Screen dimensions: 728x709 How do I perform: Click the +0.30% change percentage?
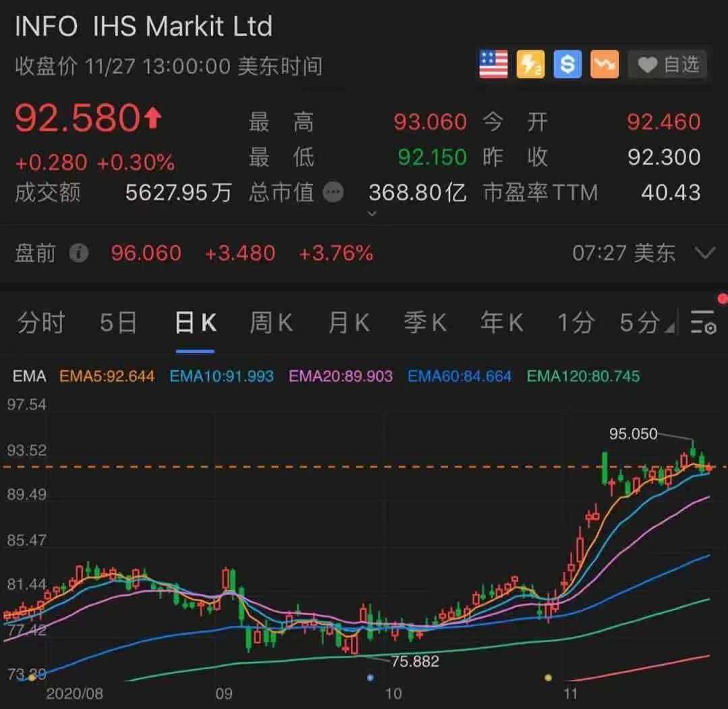pyautogui.click(x=136, y=163)
